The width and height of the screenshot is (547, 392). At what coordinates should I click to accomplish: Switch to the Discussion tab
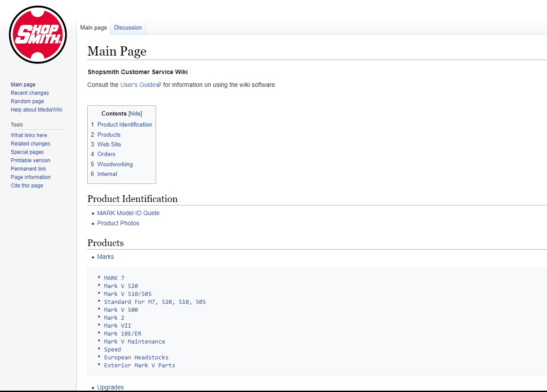pos(128,27)
